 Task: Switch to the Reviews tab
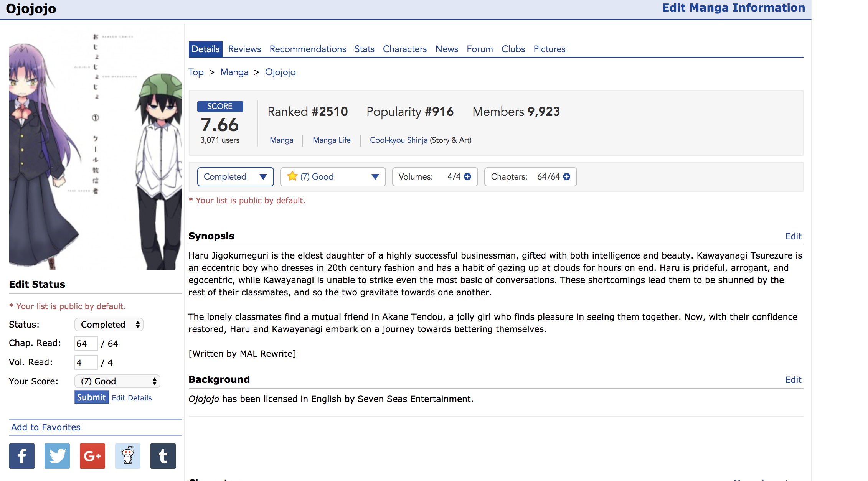point(244,49)
